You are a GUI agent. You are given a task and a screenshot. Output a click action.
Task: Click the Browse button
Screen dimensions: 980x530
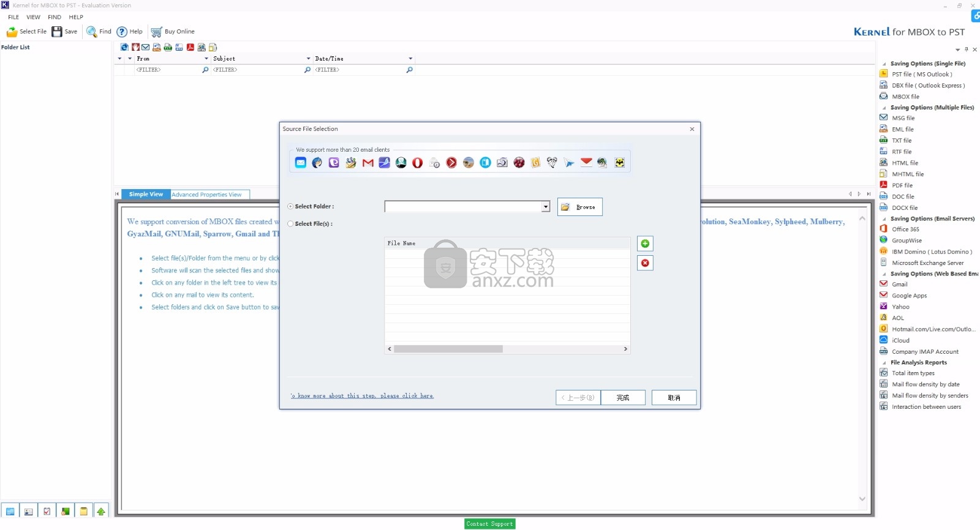coord(580,207)
